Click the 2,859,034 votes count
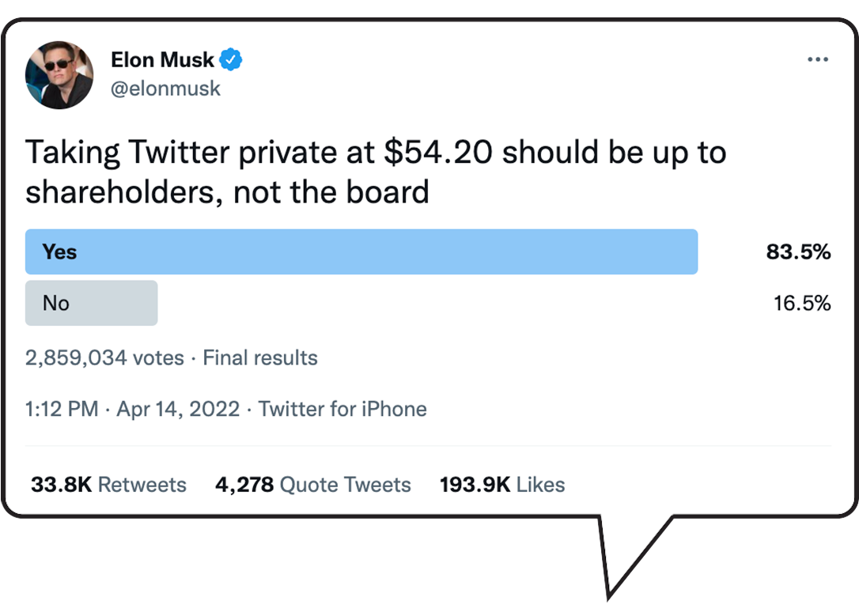 [104, 357]
